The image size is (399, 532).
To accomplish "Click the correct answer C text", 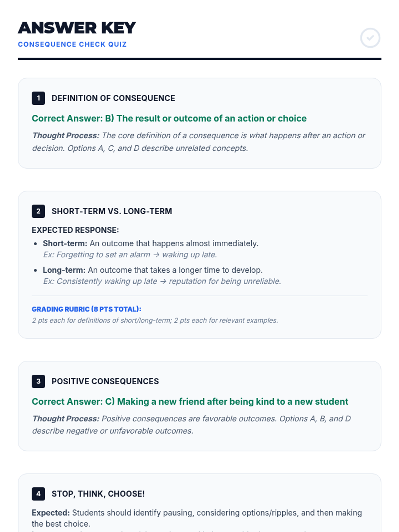I will pos(190,402).
